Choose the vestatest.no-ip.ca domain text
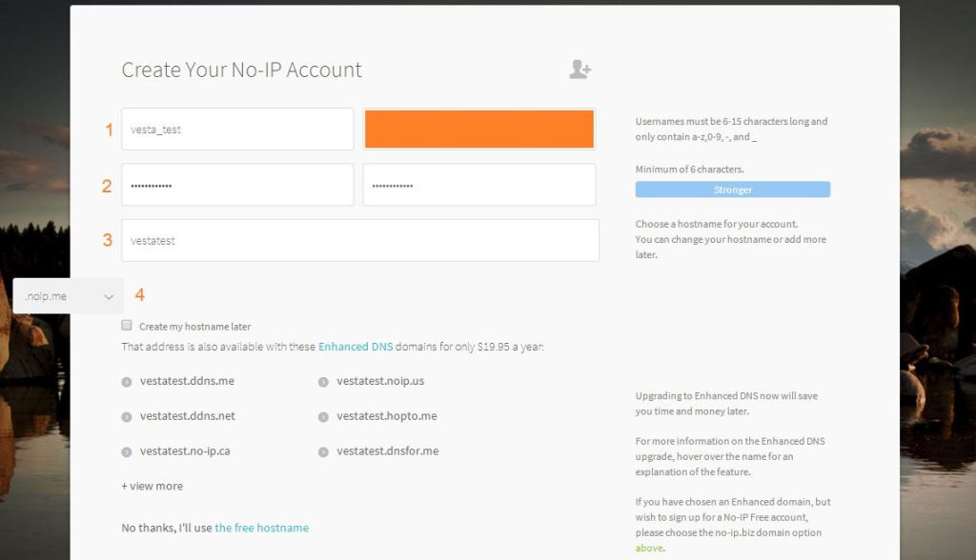The image size is (976, 560). pos(185,451)
